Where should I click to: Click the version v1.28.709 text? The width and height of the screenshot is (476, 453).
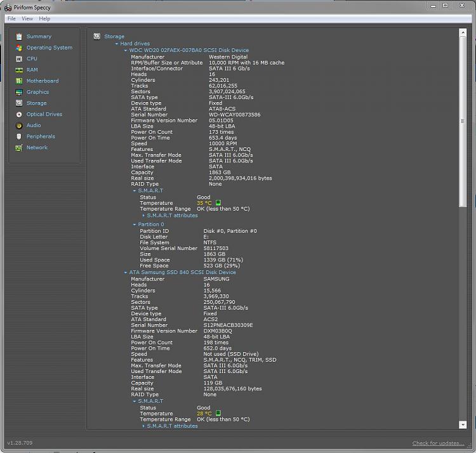tap(20, 443)
